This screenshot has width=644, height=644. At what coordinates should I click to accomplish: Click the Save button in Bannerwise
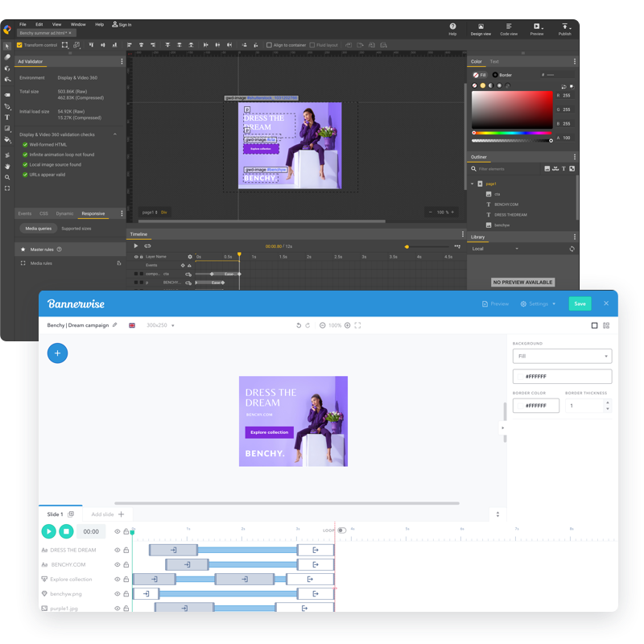tap(580, 304)
